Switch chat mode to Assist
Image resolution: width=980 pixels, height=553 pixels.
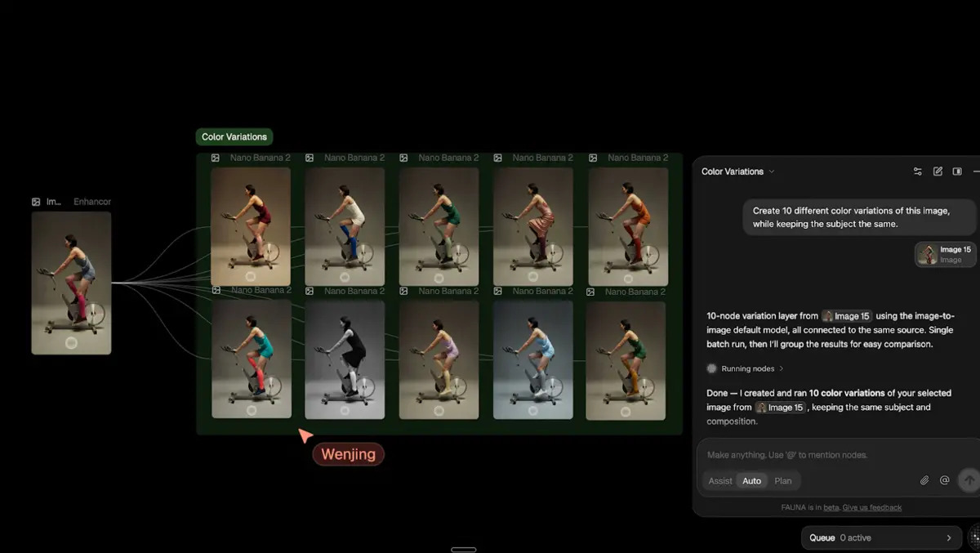[719, 481]
